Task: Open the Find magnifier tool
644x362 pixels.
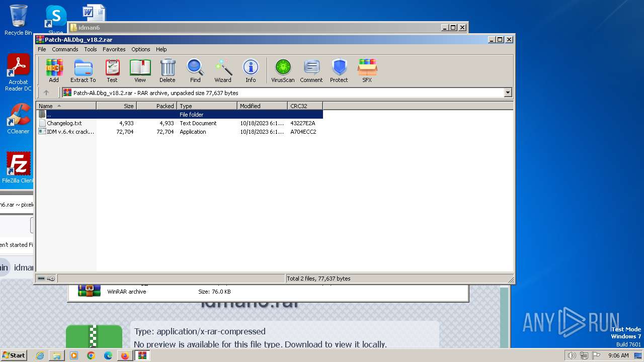Action: click(195, 70)
